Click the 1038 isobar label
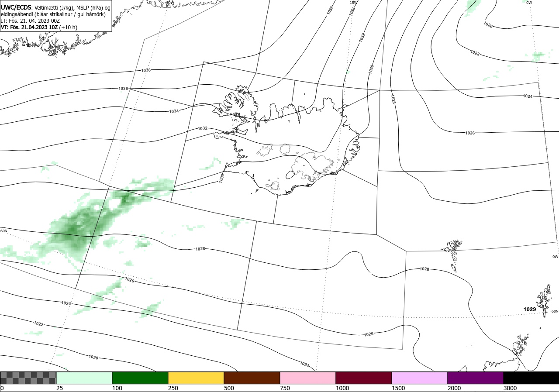 coord(146,70)
